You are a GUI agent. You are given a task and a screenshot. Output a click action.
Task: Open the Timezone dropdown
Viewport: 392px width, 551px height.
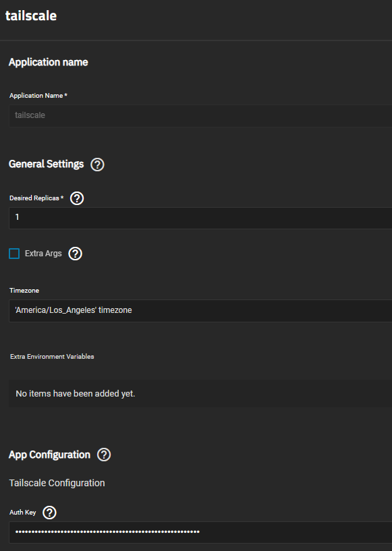[x=200, y=311]
